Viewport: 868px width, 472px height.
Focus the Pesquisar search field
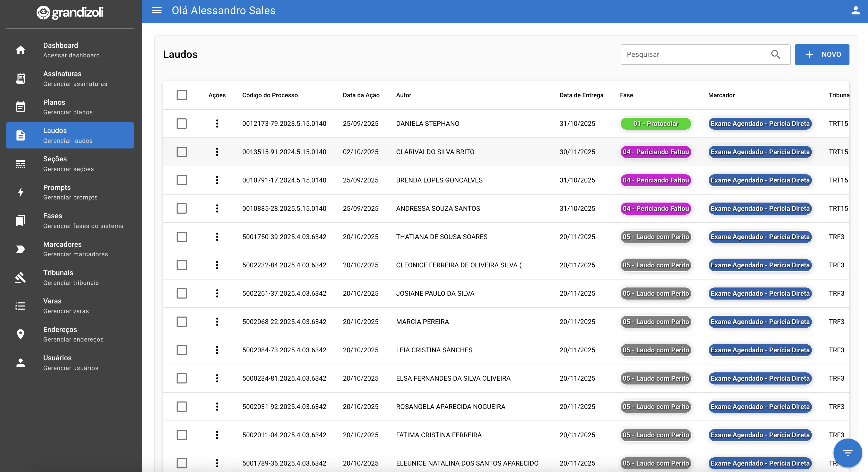pos(694,54)
